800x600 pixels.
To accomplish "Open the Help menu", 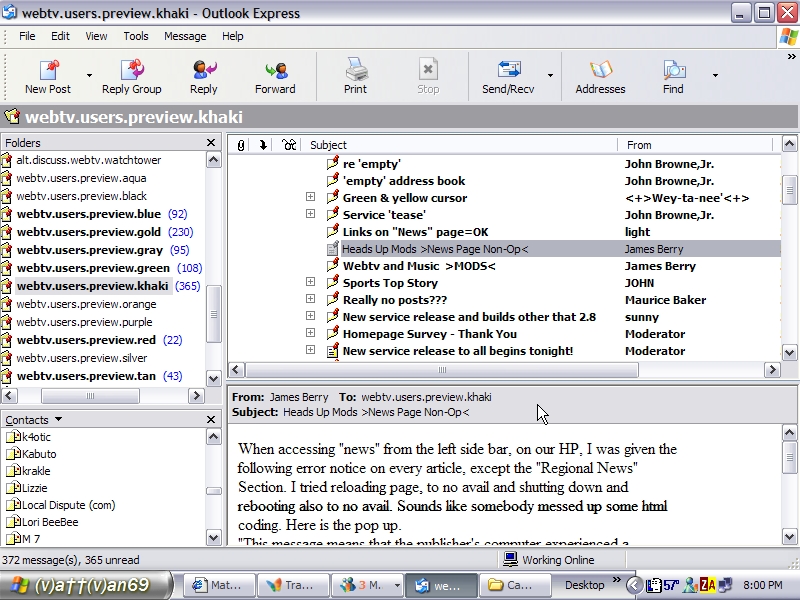I will (x=233, y=36).
